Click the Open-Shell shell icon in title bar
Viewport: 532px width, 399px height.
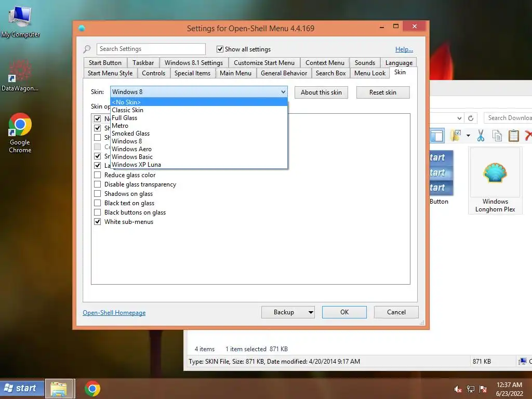click(82, 28)
